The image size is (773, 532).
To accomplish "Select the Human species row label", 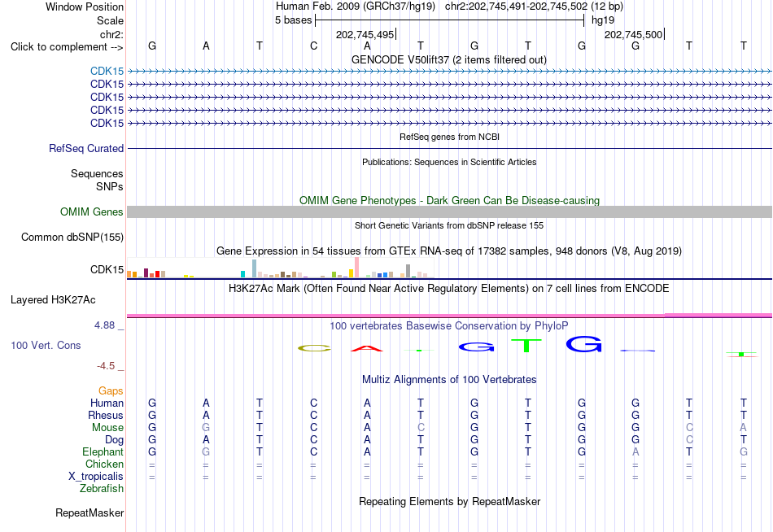I will 107,403.
